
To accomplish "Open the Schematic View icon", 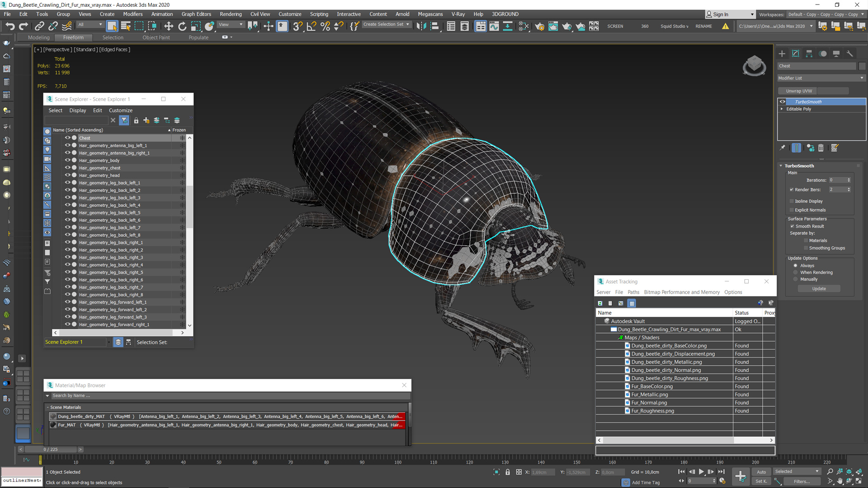I will tap(508, 26).
